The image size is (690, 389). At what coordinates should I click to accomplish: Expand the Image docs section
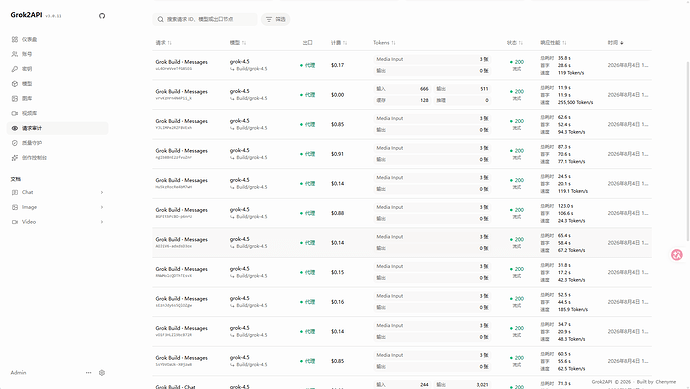[x=58, y=207]
